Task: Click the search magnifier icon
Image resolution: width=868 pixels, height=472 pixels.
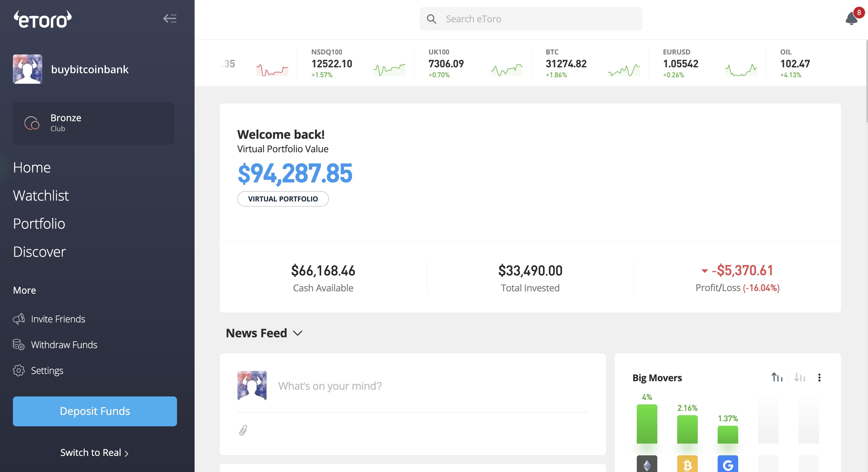Action: [431, 19]
